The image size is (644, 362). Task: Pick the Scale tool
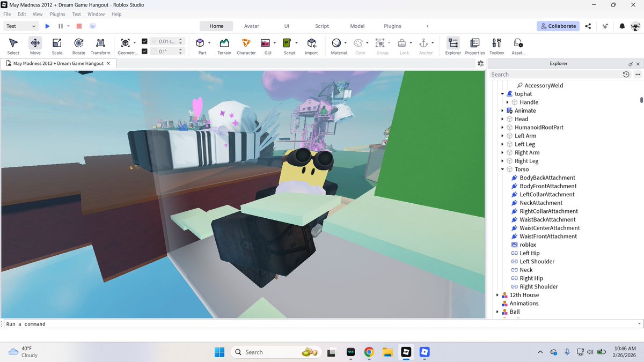tap(57, 46)
